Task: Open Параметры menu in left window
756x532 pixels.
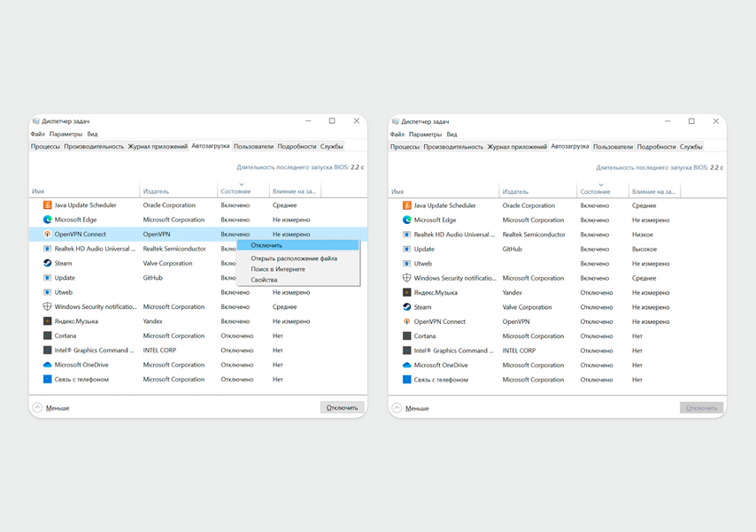Action: point(66,134)
